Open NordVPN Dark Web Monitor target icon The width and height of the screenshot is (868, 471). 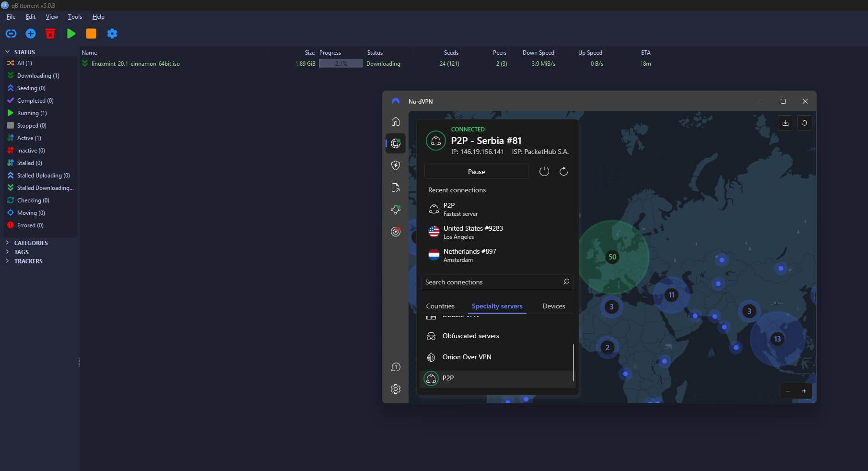pyautogui.click(x=396, y=232)
